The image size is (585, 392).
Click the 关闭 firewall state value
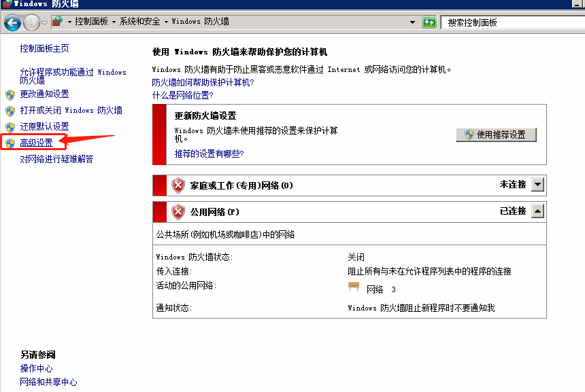pos(356,257)
